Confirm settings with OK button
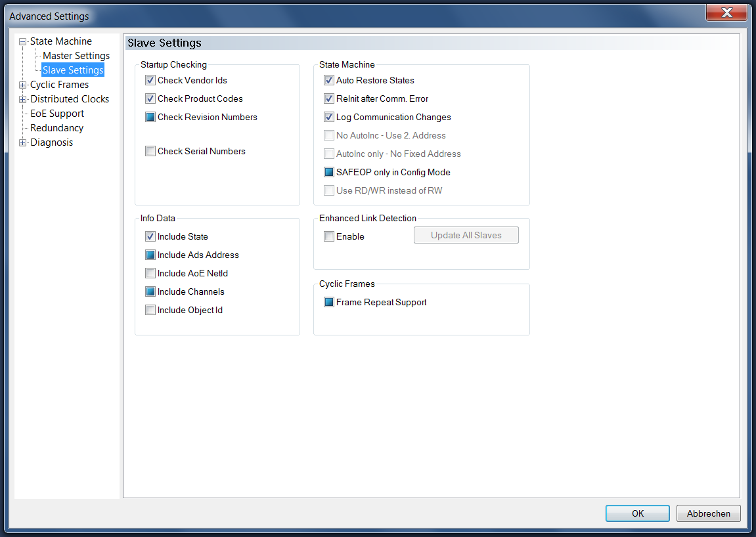The image size is (756, 537). click(637, 513)
